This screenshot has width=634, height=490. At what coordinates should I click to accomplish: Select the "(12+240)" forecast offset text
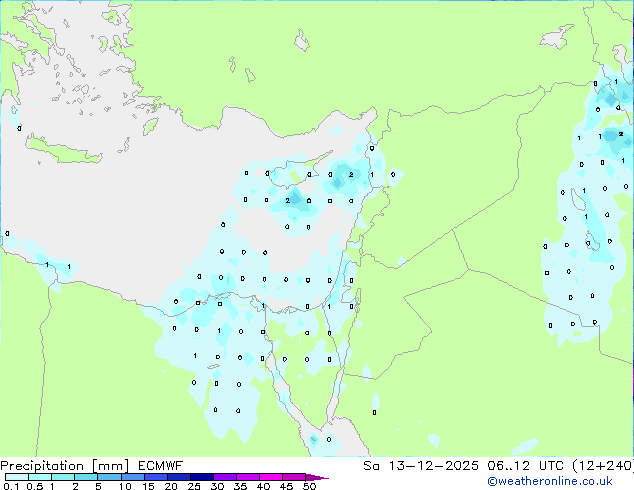point(604,466)
